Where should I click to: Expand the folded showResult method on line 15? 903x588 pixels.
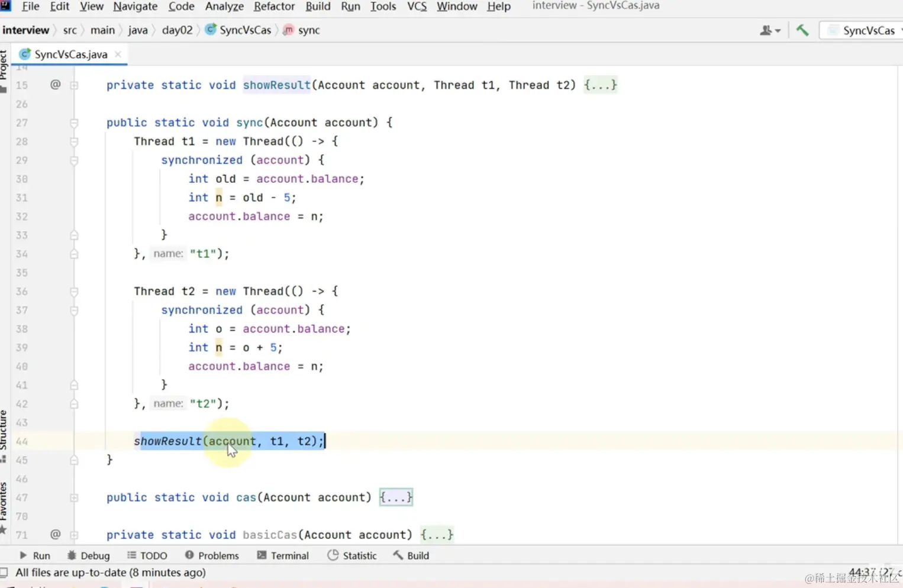pyautogui.click(x=74, y=85)
